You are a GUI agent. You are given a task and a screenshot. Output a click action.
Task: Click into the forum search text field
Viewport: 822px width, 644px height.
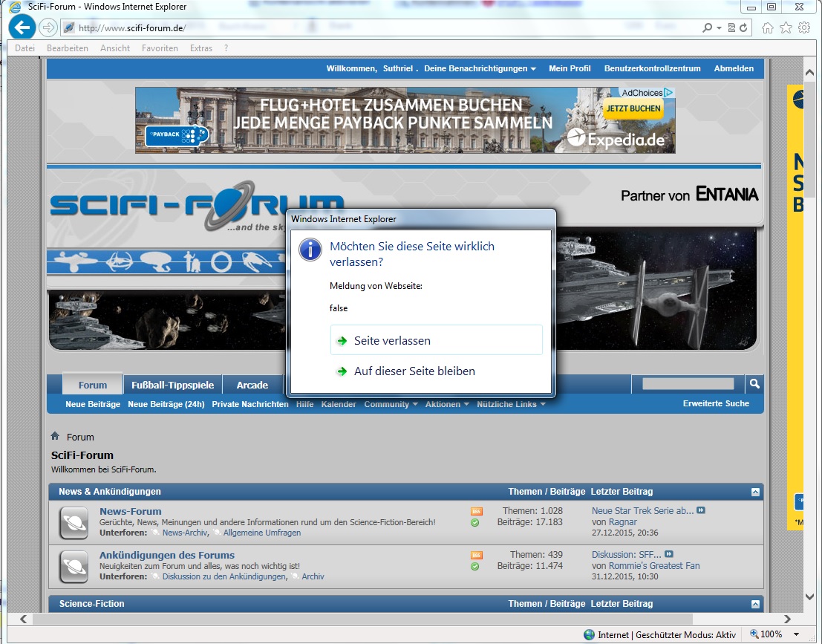pyautogui.click(x=687, y=384)
